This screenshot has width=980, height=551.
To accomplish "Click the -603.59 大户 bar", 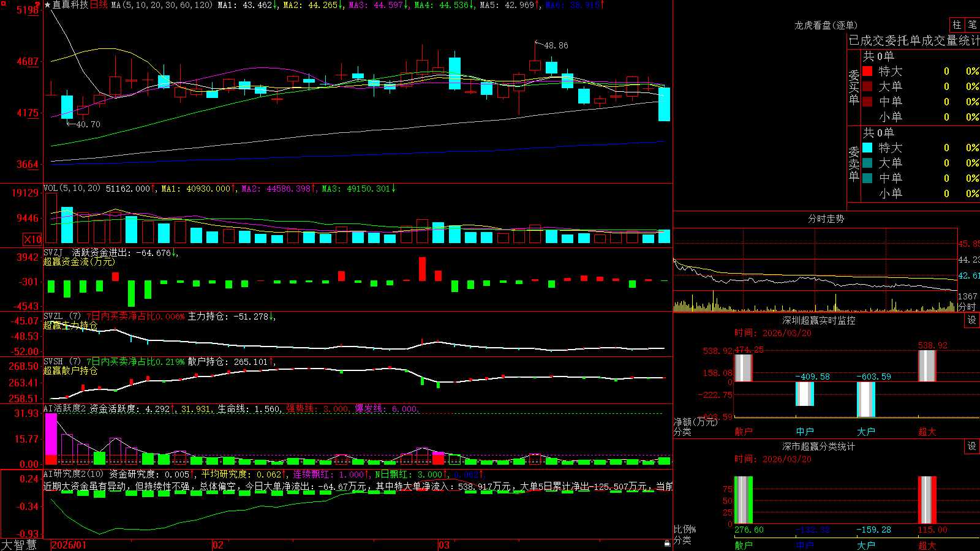I will (x=866, y=399).
